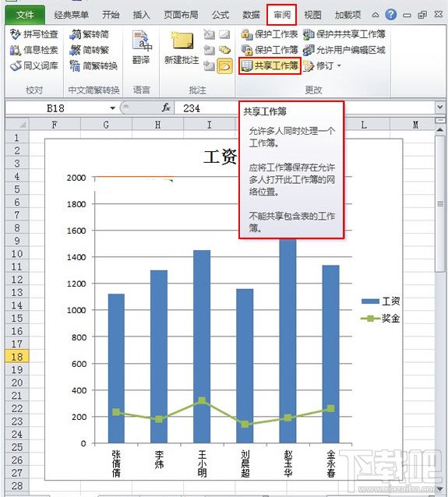Image resolution: width=448 pixels, height=497 pixels.
Task: Click the fx insert function icon
Action: coord(166,108)
